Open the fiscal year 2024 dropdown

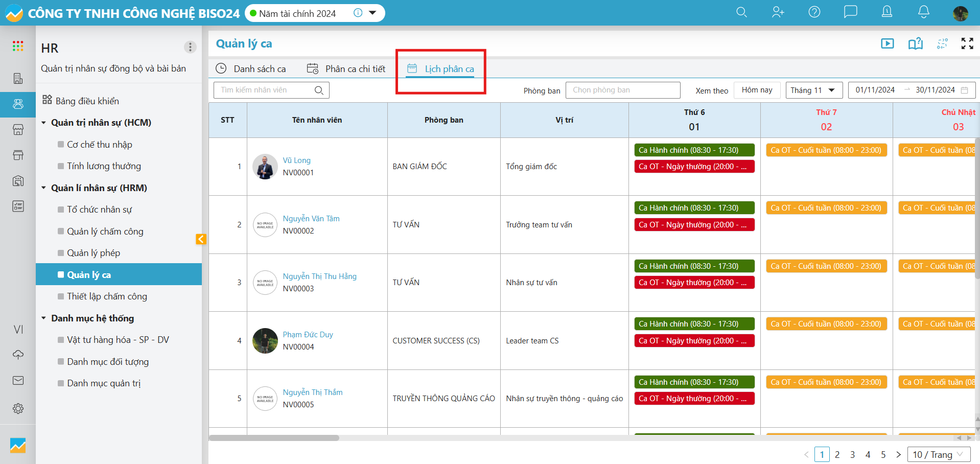tap(372, 13)
